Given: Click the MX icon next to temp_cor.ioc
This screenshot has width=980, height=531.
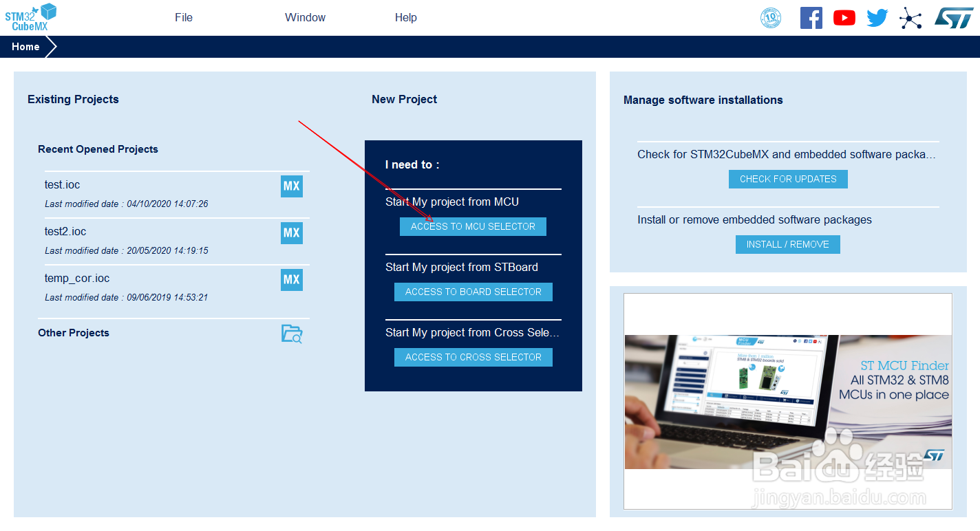Looking at the screenshot, I should pyautogui.click(x=292, y=280).
